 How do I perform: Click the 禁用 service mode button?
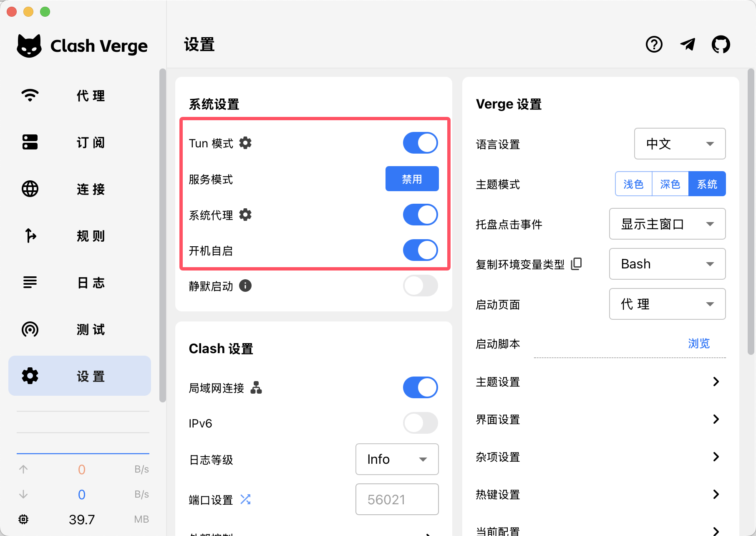click(x=412, y=179)
